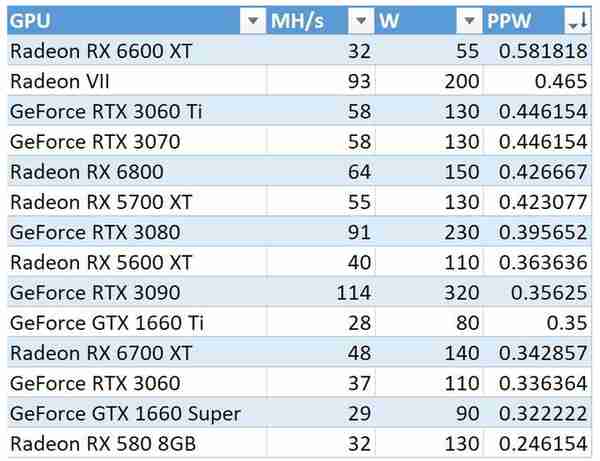Open the PPW sorted filter dropdown
600x461 pixels.
pyautogui.click(x=577, y=21)
